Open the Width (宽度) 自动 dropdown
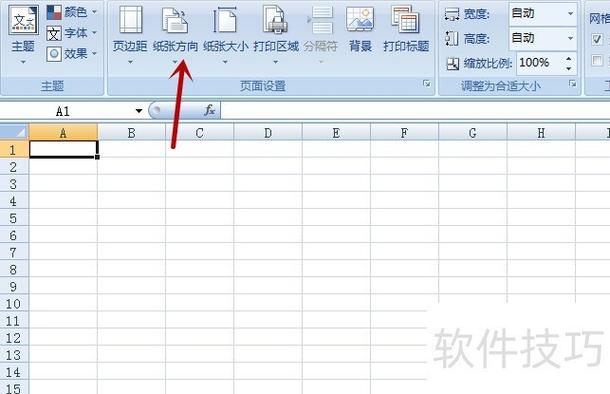Screen dimensions: 610x394 [570, 14]
